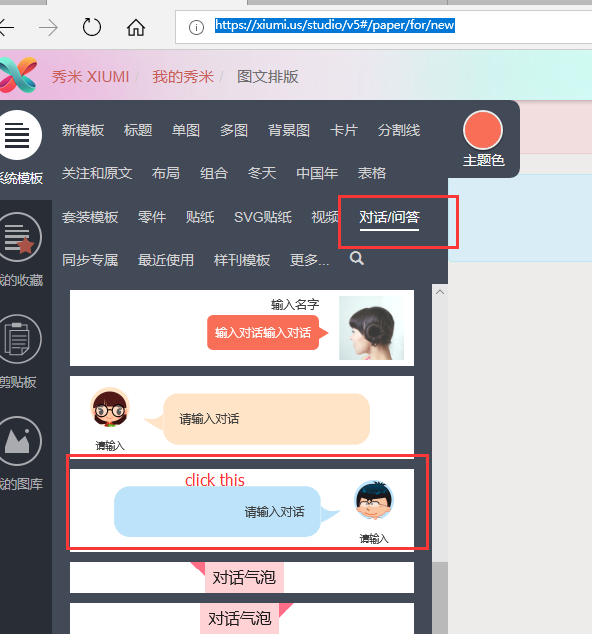Go to browser home page icon
This screenshot has height=634, width=592.
135,27
